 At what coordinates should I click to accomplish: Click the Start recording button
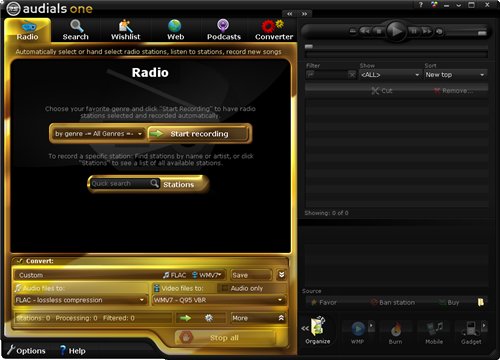pos(198,134)
